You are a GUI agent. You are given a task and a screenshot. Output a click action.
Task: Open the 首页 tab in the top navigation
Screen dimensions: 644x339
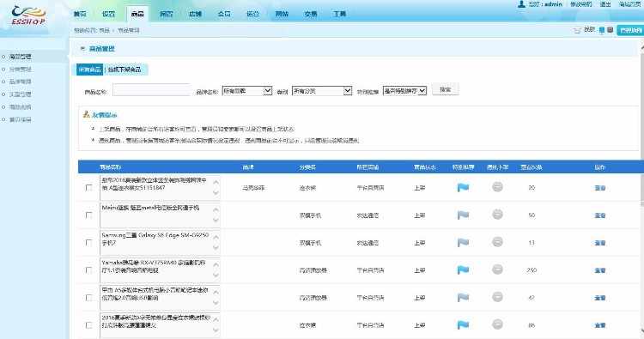coord(80,14)
